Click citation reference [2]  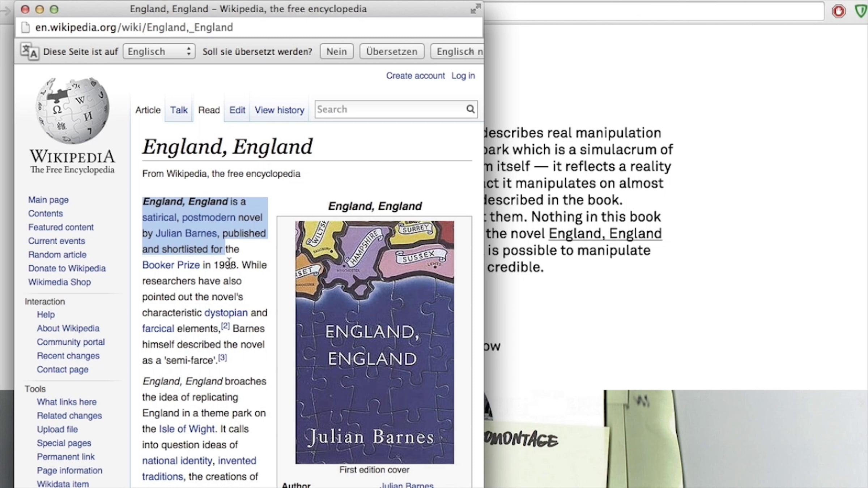tap(225, 326)
